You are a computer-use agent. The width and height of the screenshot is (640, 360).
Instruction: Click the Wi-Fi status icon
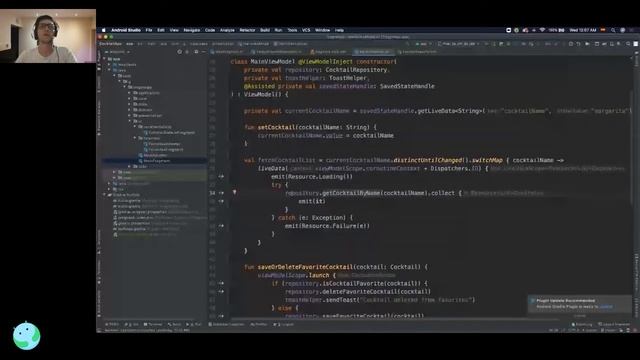pyautogui.click(x=542, y=30)
